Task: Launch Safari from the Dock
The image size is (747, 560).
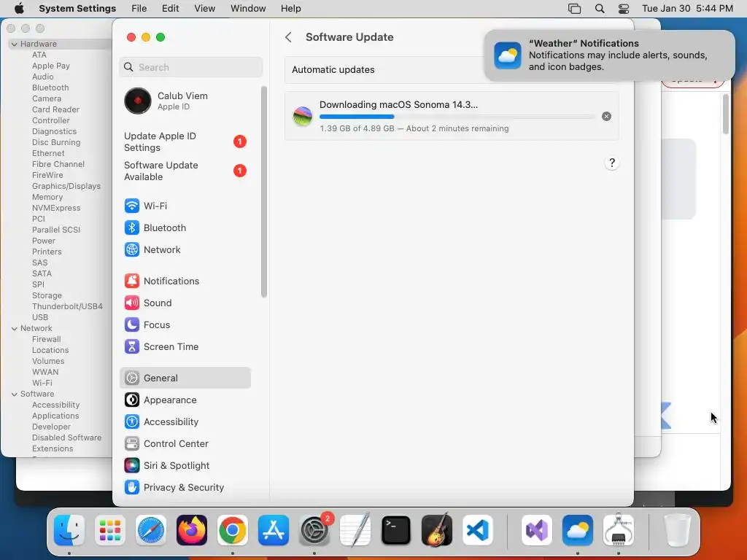Action: coord(151,530)
